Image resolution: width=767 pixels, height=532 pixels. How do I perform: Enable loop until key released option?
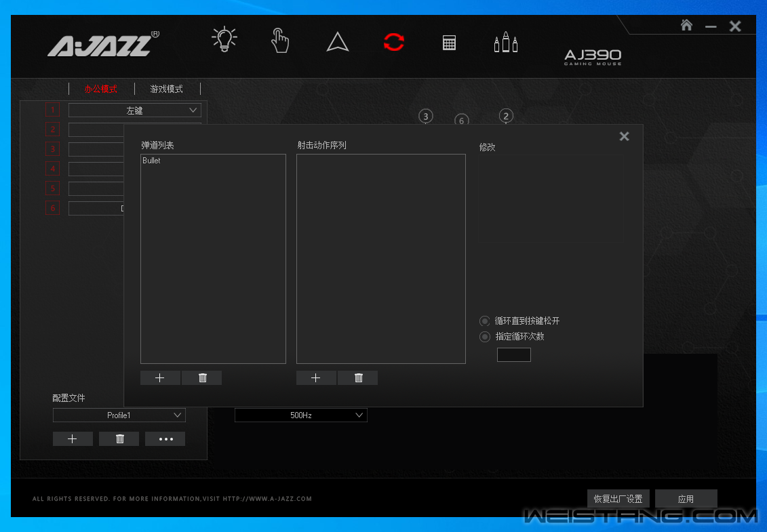pyautogui.click(x=485, y=321)
